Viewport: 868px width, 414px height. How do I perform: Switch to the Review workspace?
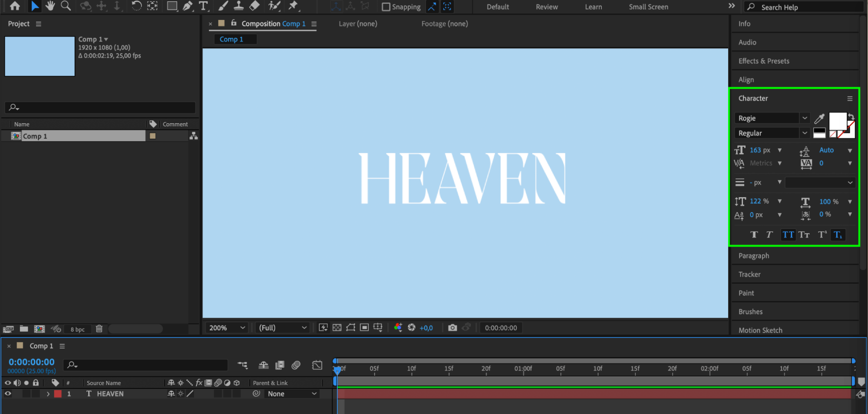(547, 7)
